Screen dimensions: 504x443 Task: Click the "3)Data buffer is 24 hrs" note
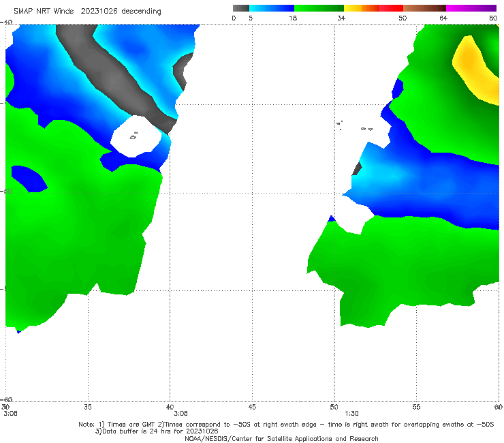[157, 431]
